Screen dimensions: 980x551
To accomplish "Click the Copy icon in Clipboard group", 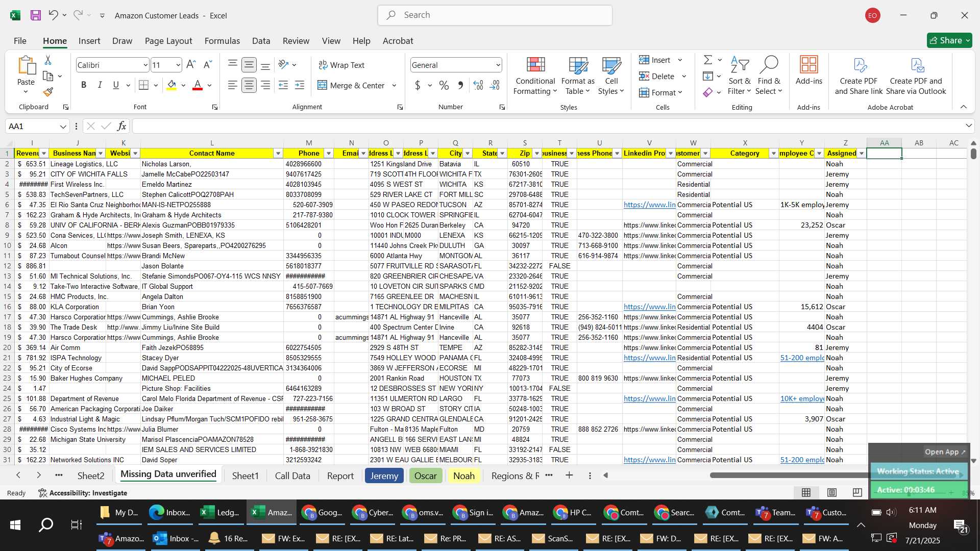I will (48, 76).
